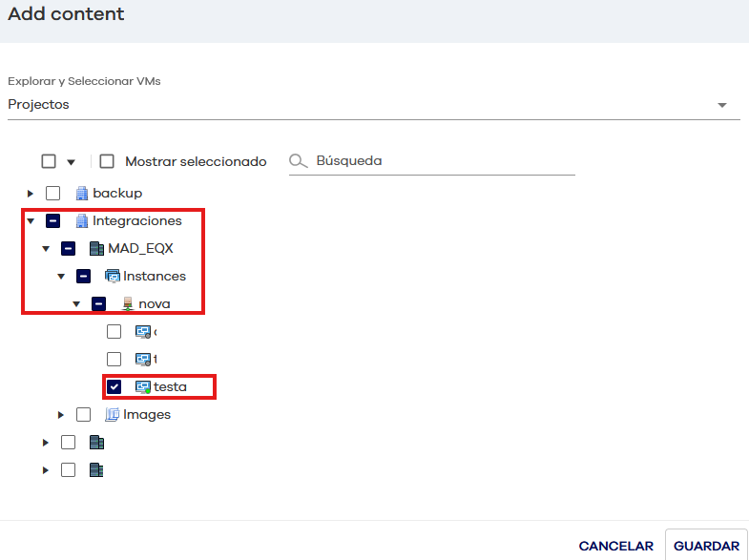Click the Instances group icon
The width and height of the screenshot is (749, 560).
click(112, 277)
